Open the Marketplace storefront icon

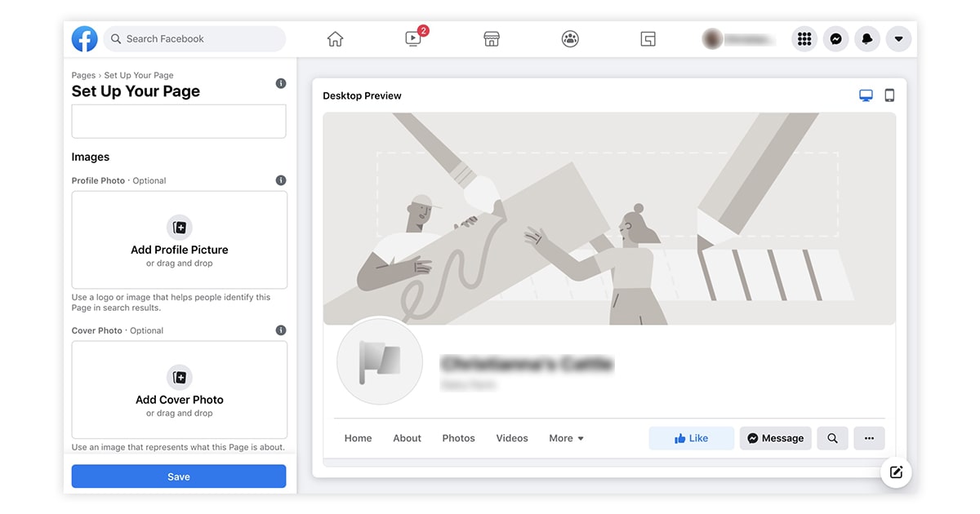click(x=492, y=39)
